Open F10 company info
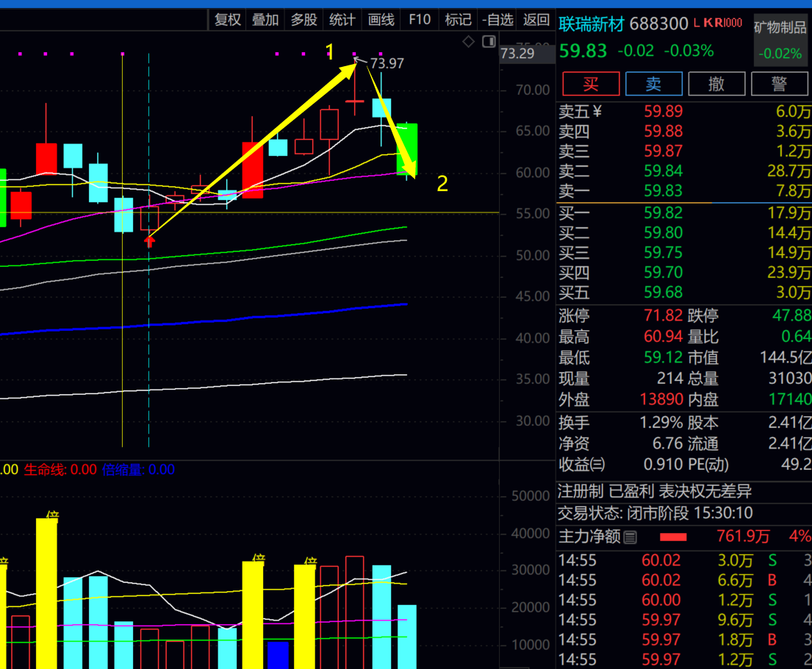The image size is (812, 669). click(x=420, y=20)
